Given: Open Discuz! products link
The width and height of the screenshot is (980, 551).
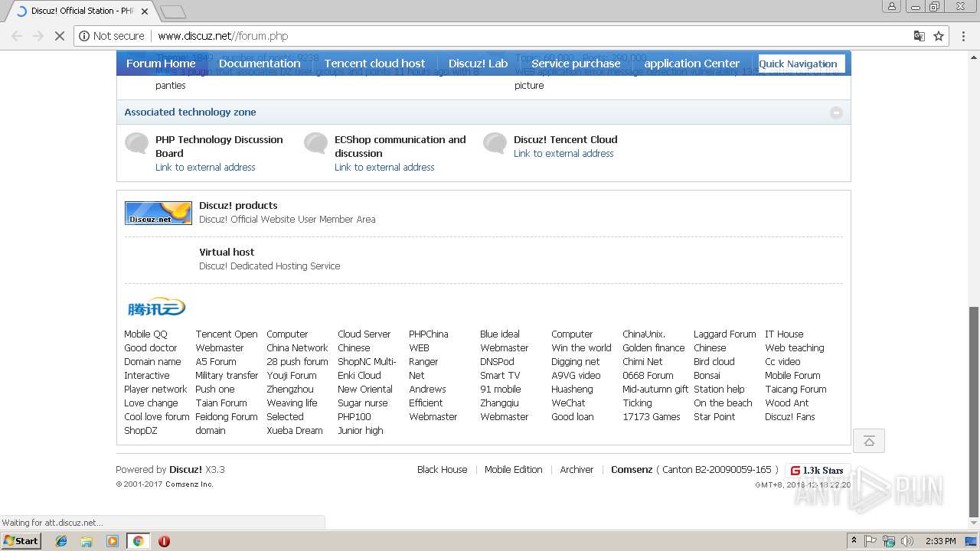Looking at the screenshot, I should (238, 205).
